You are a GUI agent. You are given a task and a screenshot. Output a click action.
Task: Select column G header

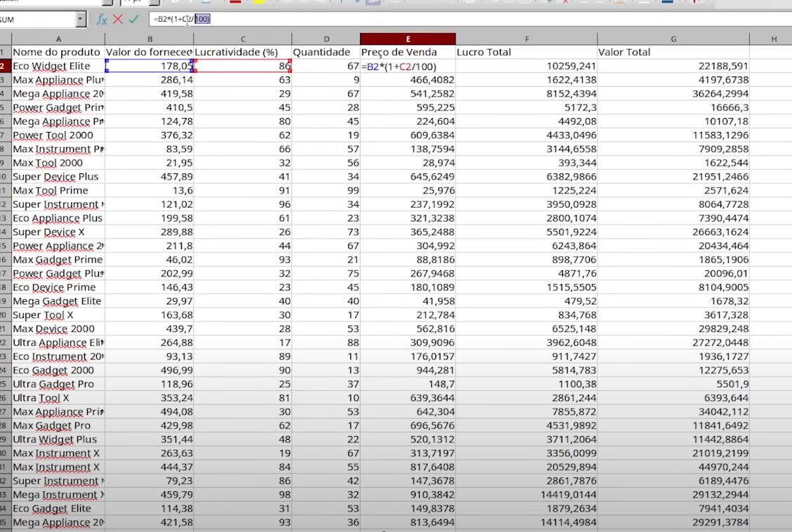point(673,39)
